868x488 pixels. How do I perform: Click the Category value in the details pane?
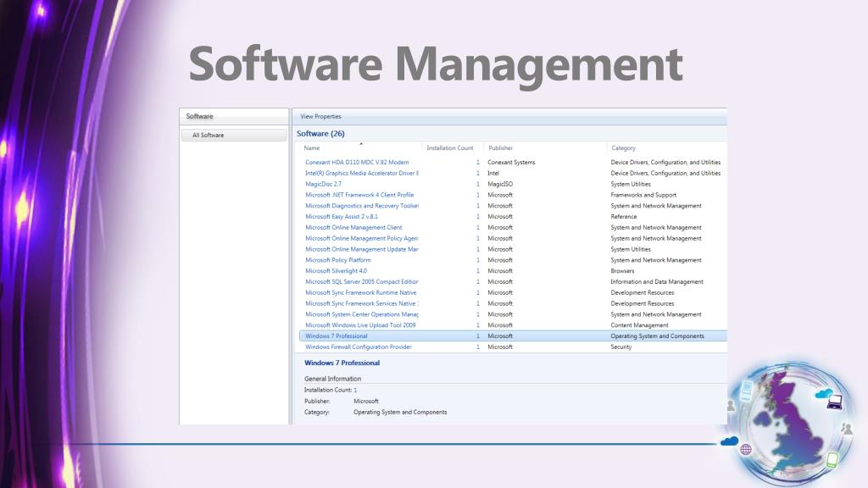pyautogui.click(x=400, y=413)
